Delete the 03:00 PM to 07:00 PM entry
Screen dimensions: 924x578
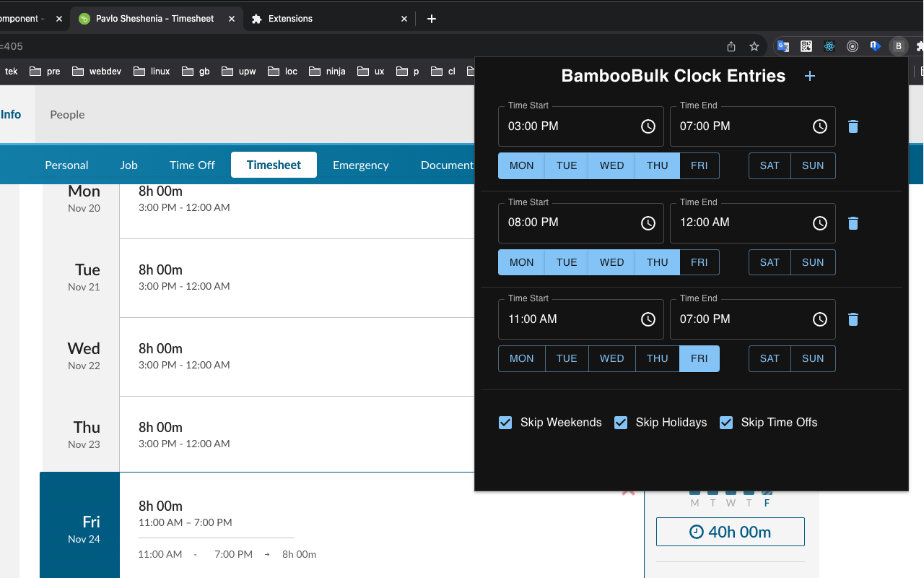pyautogui.click(x=853, y=126)
